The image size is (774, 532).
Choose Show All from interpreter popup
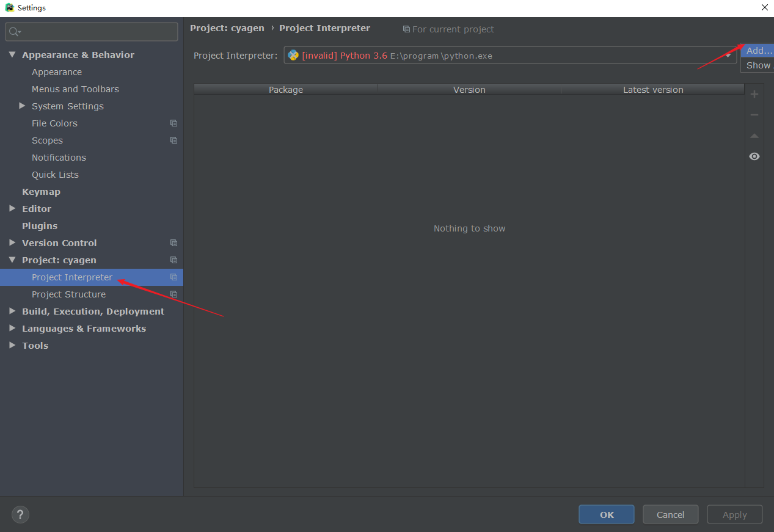click(758, 65)
